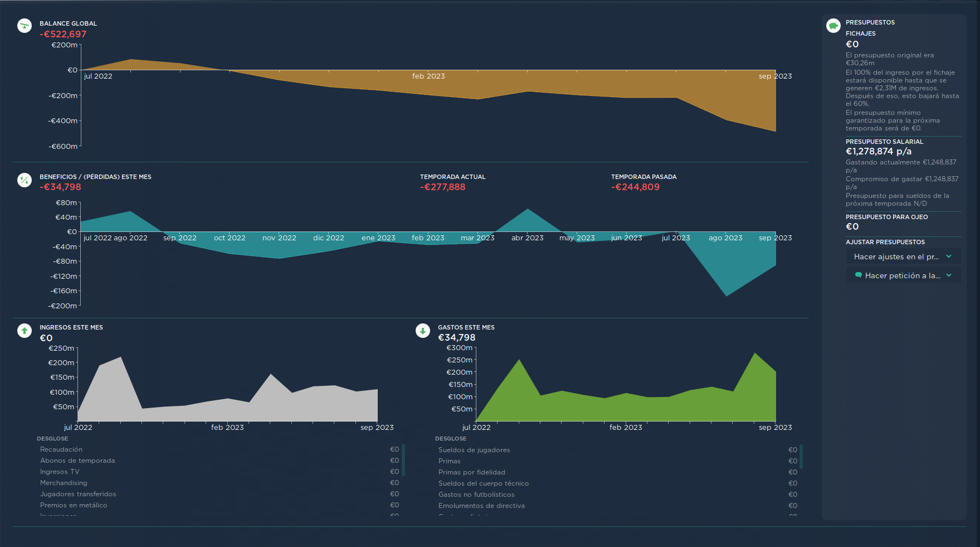Select the Primas expense row
This screenshot has width=980, height=547.
(x=617, y=461)
